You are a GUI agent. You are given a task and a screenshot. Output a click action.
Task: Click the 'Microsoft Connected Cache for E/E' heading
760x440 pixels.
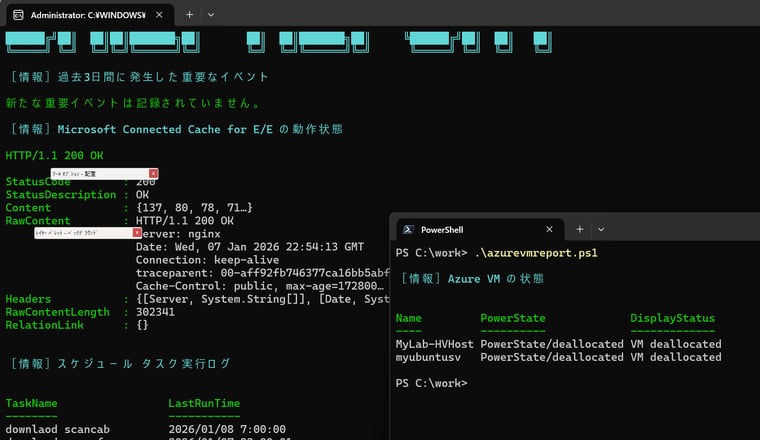point(165,129)
